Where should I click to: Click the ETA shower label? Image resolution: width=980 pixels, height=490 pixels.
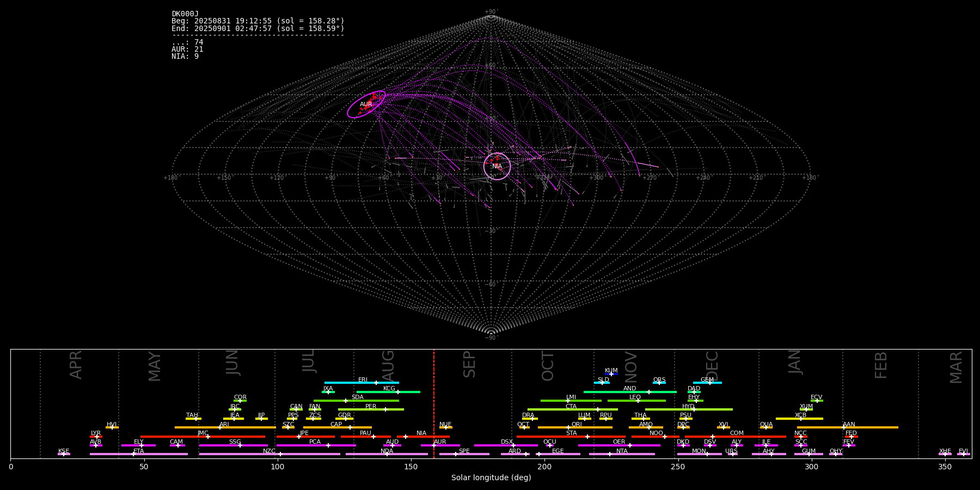[x=139, y=451]
